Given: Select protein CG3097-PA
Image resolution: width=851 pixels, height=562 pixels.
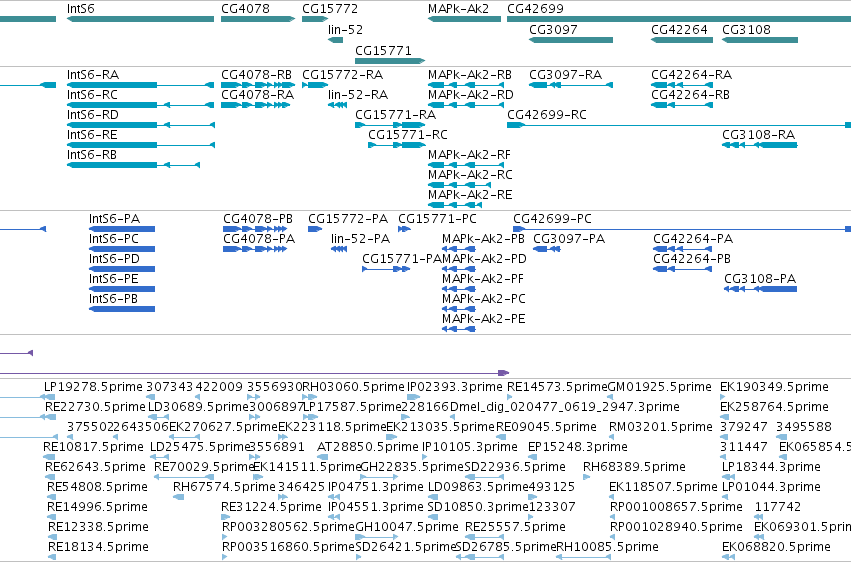Looking at the screenshot, I should (569, 239).
